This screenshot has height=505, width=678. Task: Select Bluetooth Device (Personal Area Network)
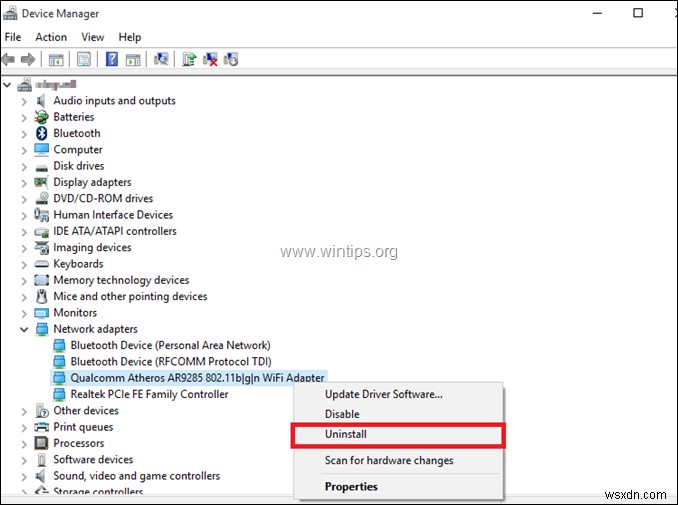(170, 345)
